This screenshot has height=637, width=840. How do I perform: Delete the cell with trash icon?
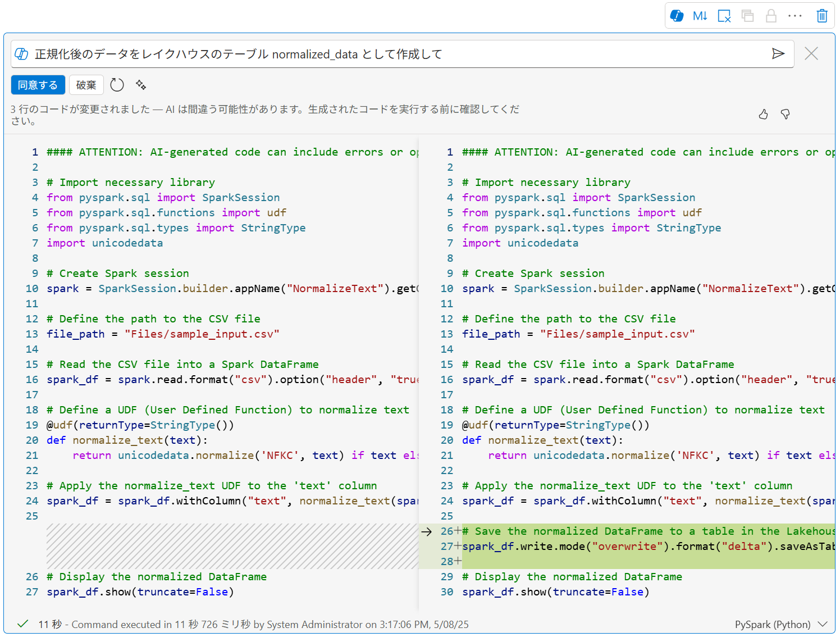pyautogui.click(x=822, y=16)
